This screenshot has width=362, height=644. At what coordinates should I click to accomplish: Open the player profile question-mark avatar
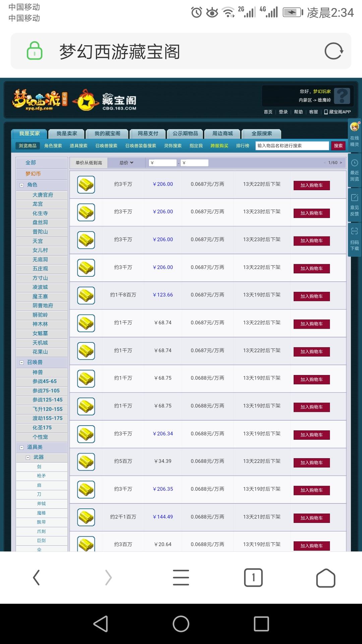pyautogui.click(x=342, y=96)
